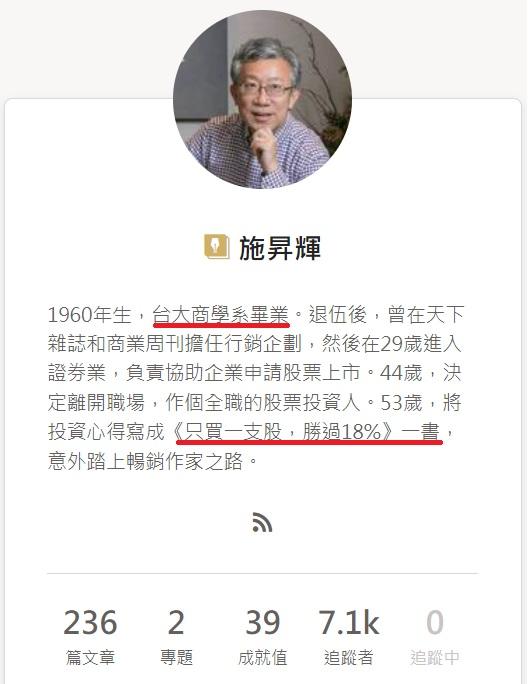Viewport: 528px width, 684px height.
Task: Click the 0 following count
Action: 435,622
